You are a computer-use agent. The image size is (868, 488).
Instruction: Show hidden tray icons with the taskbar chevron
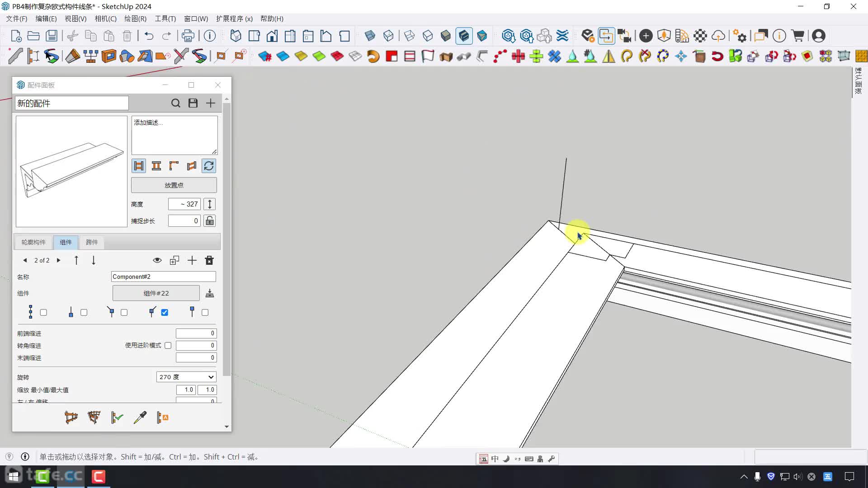pos(744,476)
